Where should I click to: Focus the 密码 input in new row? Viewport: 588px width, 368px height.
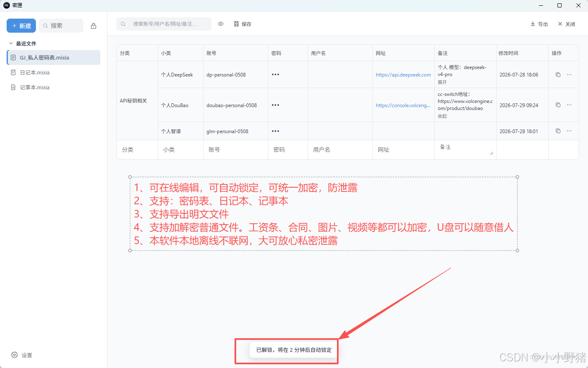[288, 150]
